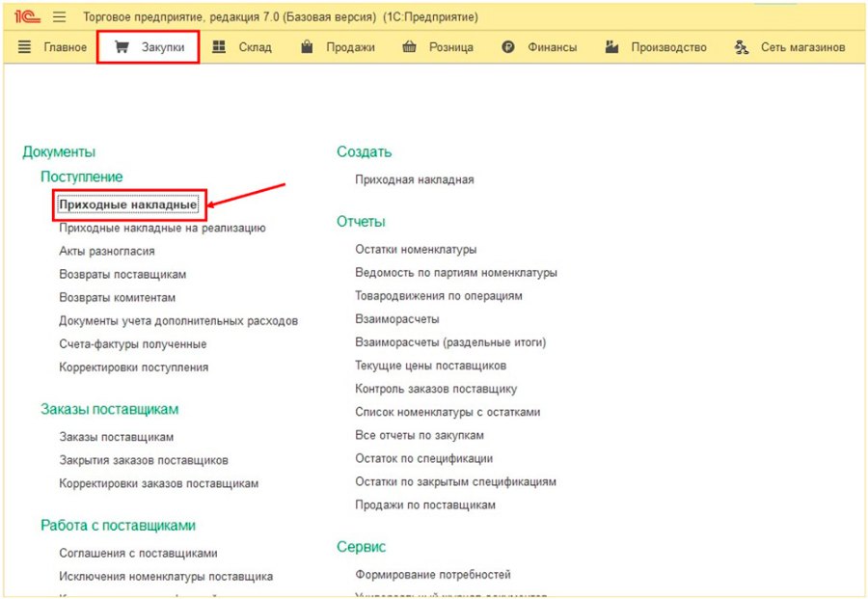Open Продажи по поставщикам report
The image size is (868, 599).
click(x=425, y=505)
